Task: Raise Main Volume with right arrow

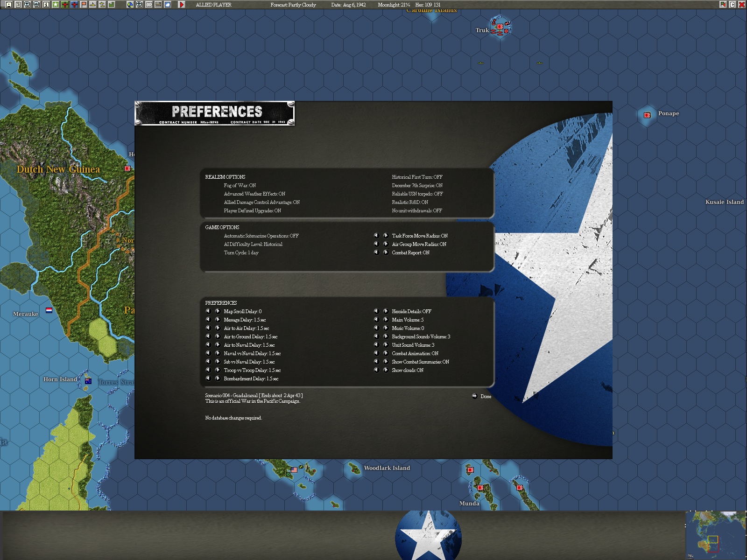Action: tap(386, 320)
